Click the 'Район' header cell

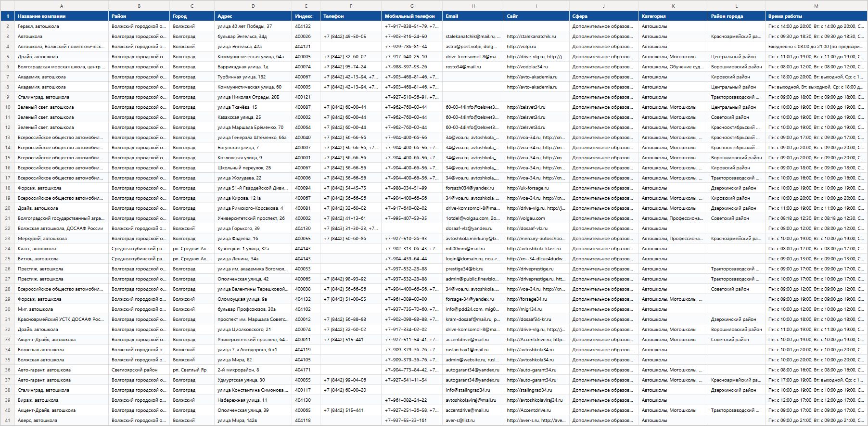(x=139, y=16)
